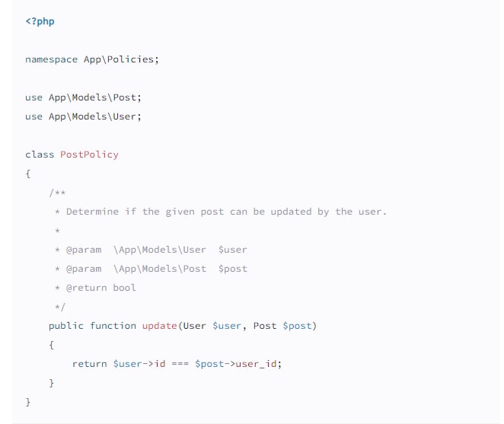Click the return keyword
Viewport: 504px width, 424px height.
[x=89, y=364]
